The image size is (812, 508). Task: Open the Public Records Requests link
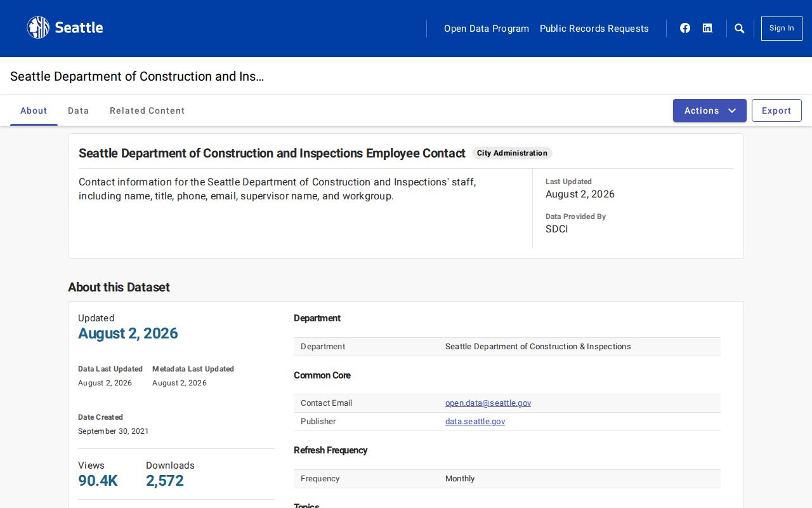tap(594, 29)
